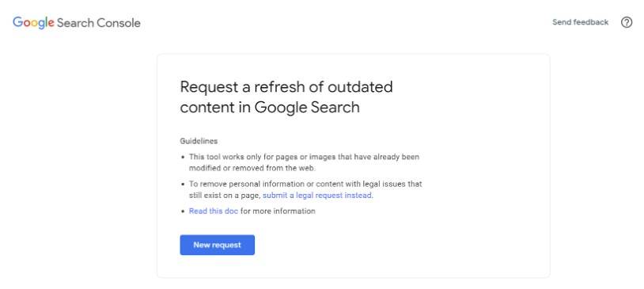
Task: Click the for more information text
Action: (x=278, y=211)
